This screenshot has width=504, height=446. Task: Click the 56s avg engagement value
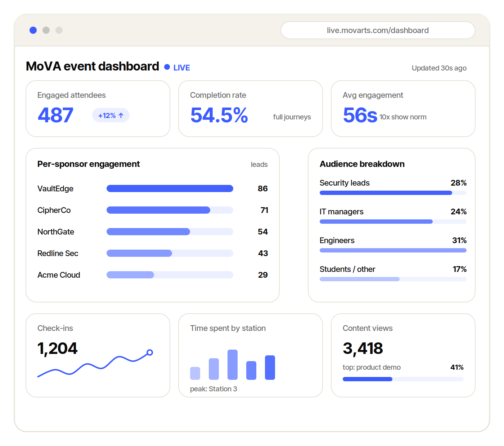(x=360, y=115)
